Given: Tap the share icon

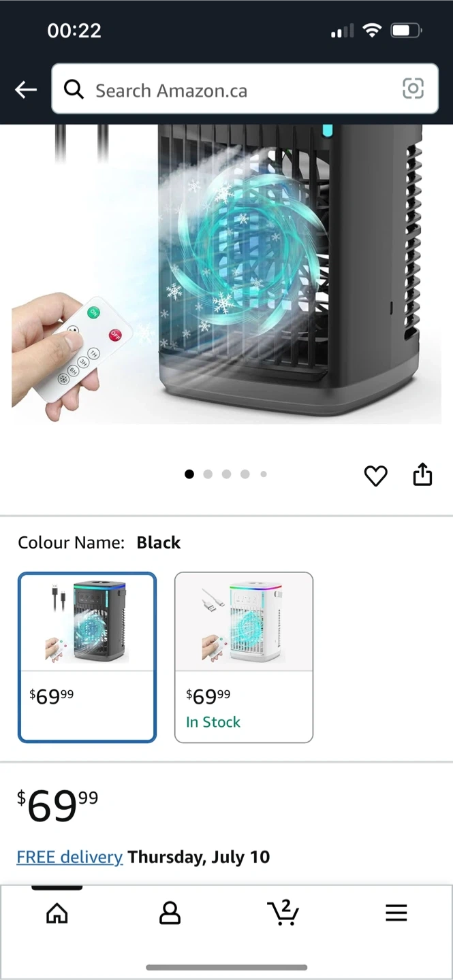Looking at the screenshot, I should click(422, 474).
